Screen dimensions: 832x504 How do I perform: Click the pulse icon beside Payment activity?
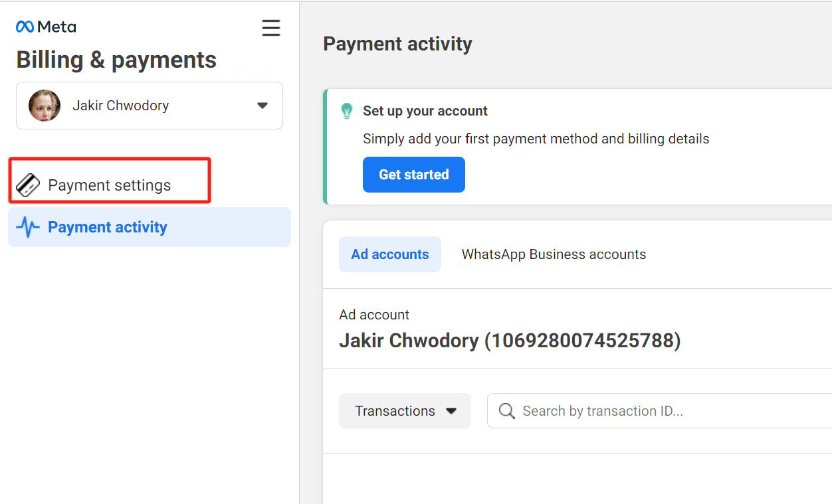click(28, 227)
